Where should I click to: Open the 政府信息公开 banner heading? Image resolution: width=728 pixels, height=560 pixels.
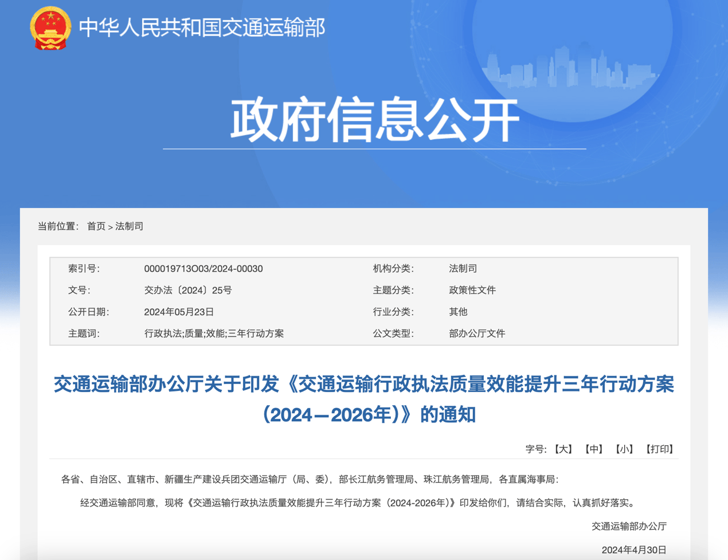point(374,119)
